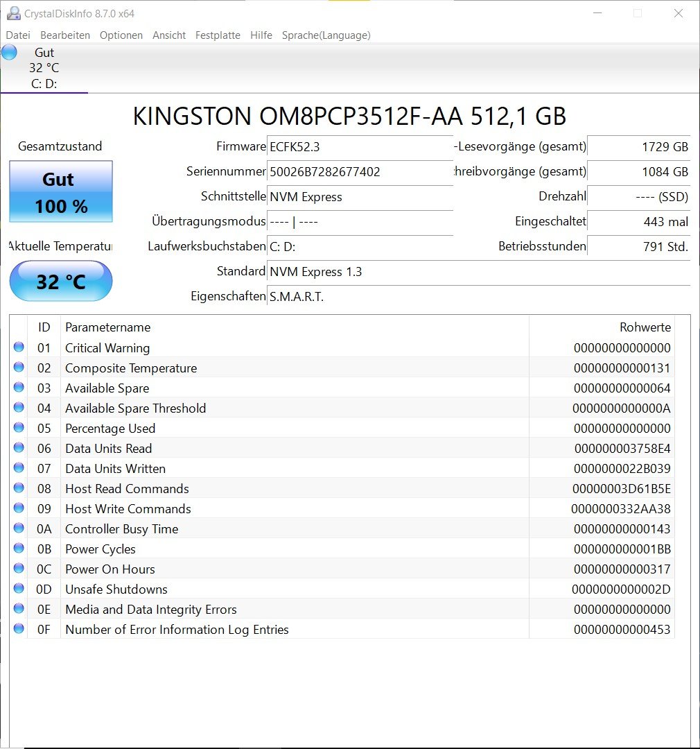This screenshot has height=749, width=700.
Task: Open the Bearbeiten menu
Action: (65, 35)
